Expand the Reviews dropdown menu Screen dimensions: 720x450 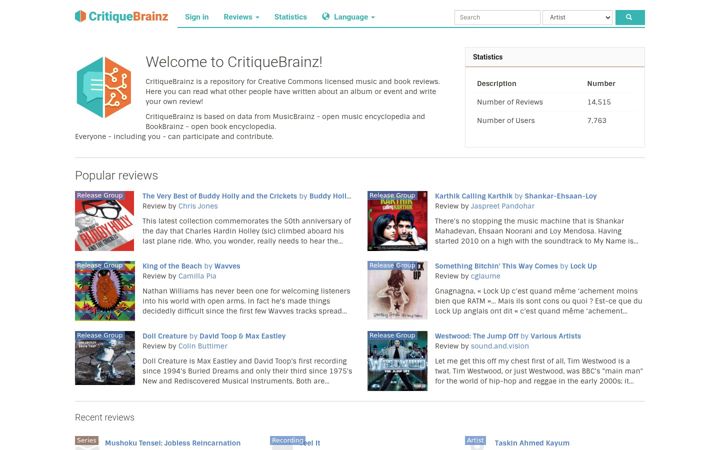241,17
